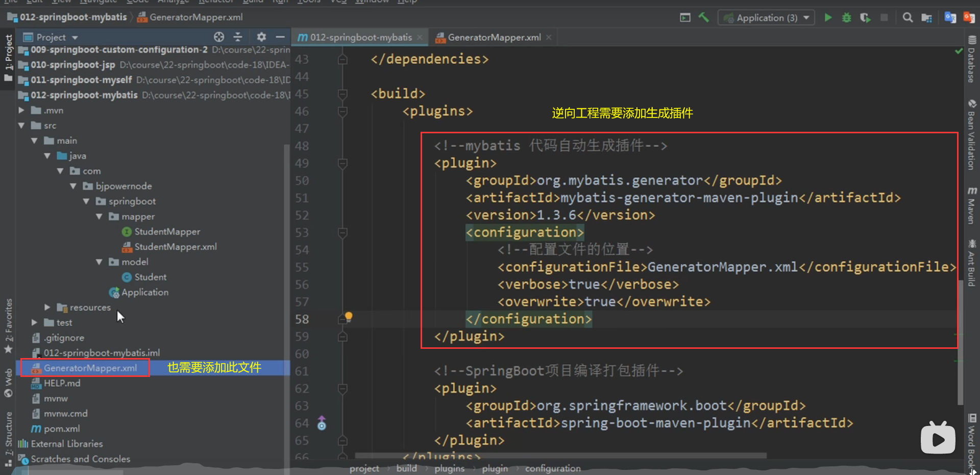Open the Application (3) run configuration dropdown
The width and height of the screenshot is (980, 475).
point(766,17)
